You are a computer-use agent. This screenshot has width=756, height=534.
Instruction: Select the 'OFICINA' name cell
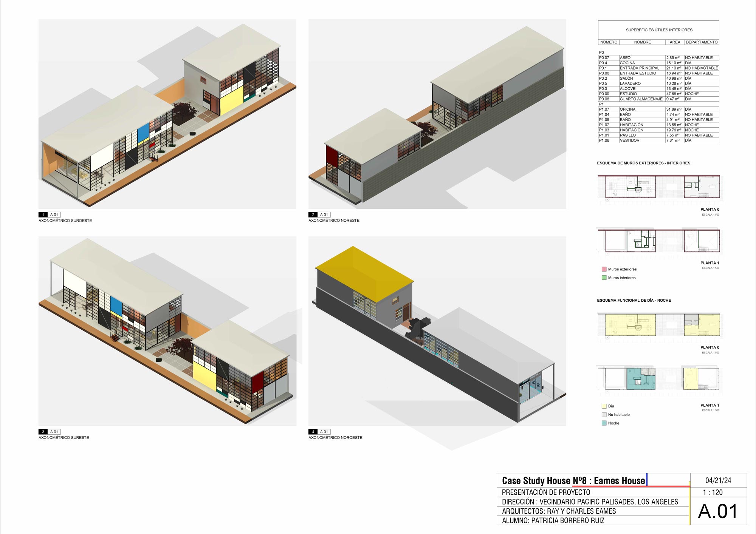[x=642, y=110]
